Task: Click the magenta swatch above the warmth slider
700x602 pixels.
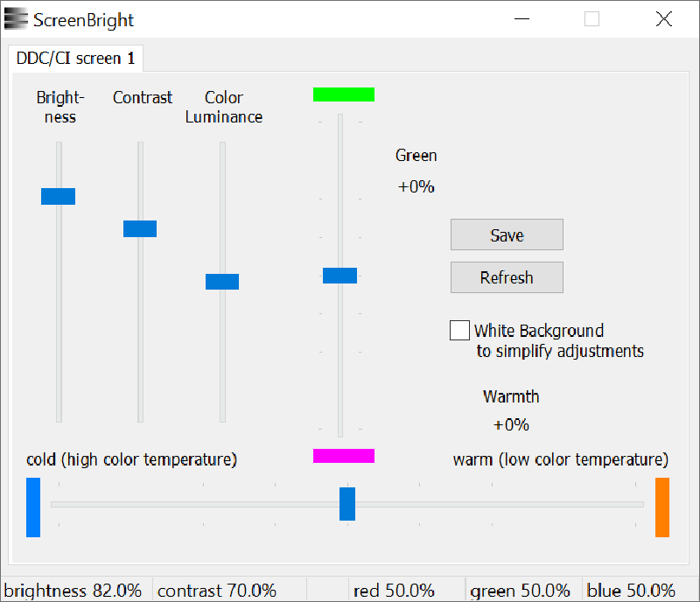Action: 344,455
